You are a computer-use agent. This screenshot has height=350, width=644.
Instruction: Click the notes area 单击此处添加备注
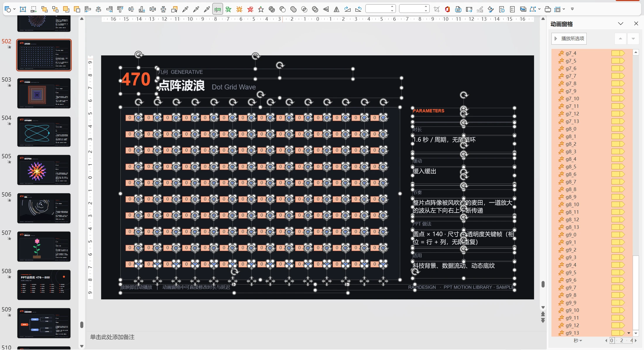[x=112, y=337]
